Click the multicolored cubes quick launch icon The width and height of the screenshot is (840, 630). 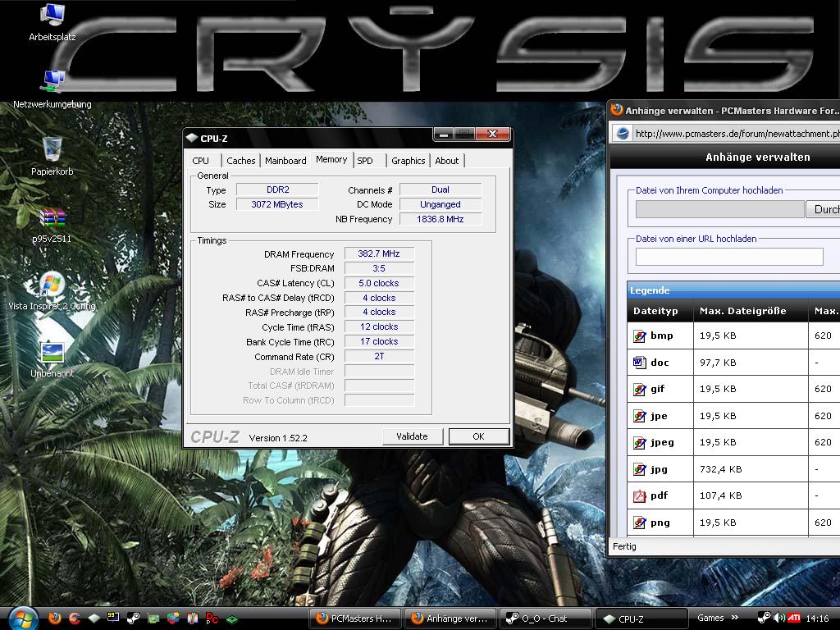173,619
